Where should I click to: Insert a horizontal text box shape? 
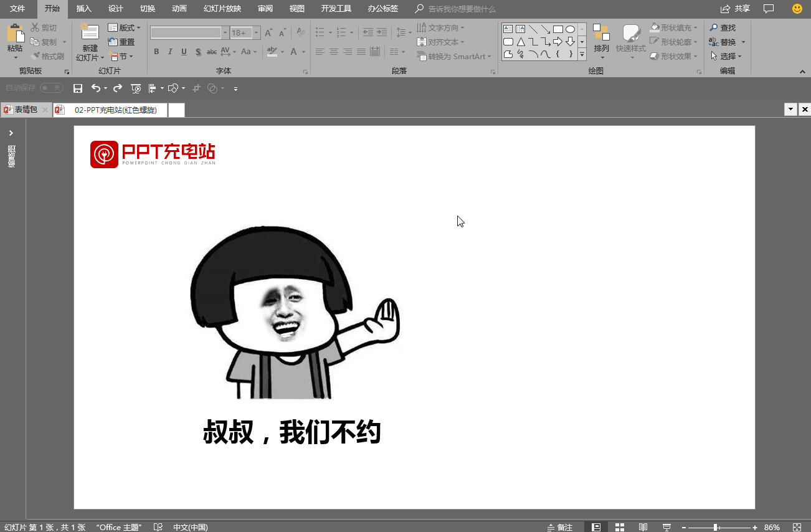coord(508,29)
